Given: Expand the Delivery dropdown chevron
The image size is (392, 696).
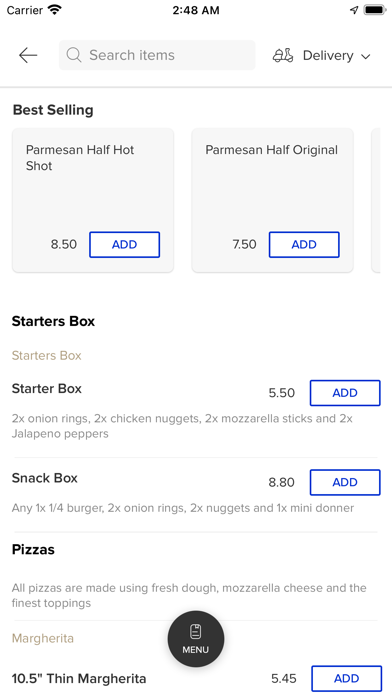Looking at the screenshot, I should pyautogui.click(x=365, y=56).
